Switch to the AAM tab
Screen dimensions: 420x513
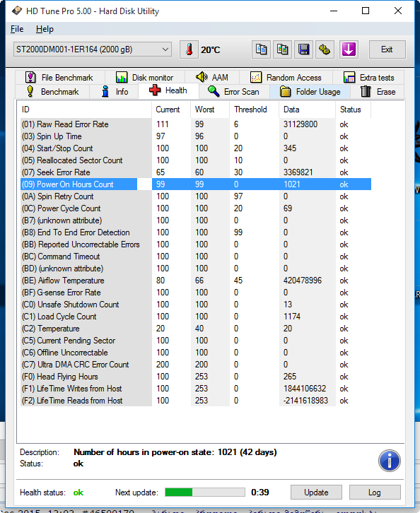212,78
